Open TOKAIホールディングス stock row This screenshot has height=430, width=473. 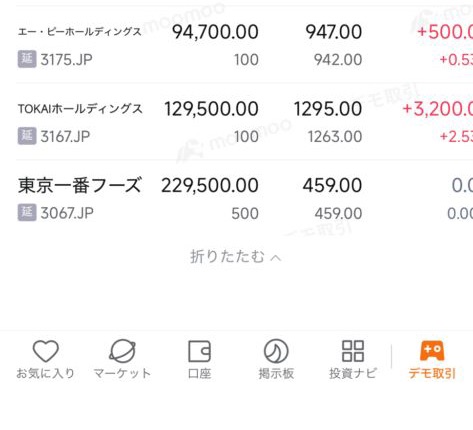tap(244, 122)
